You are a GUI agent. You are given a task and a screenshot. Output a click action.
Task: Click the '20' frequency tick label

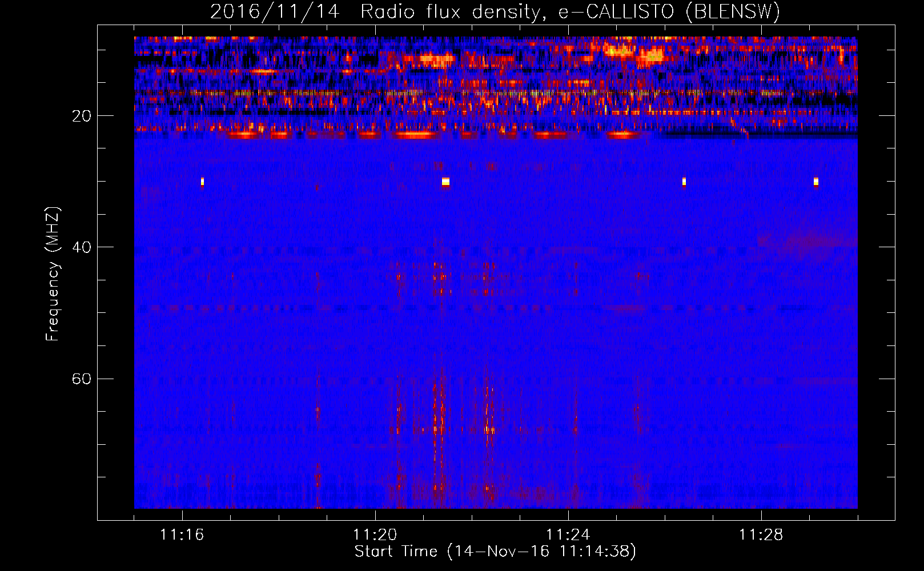coord(82,116)
